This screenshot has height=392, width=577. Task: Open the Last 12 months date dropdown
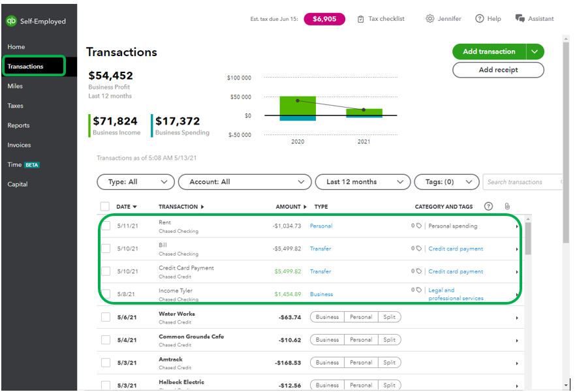coord(363,182)
